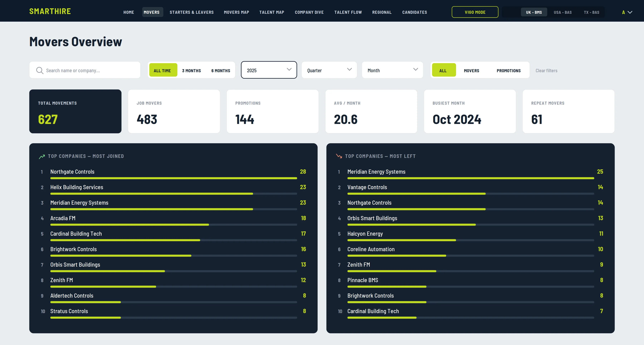
Task: Open the 2025 year dropdown
Action: pyautogui.click(x=269, y=70)
